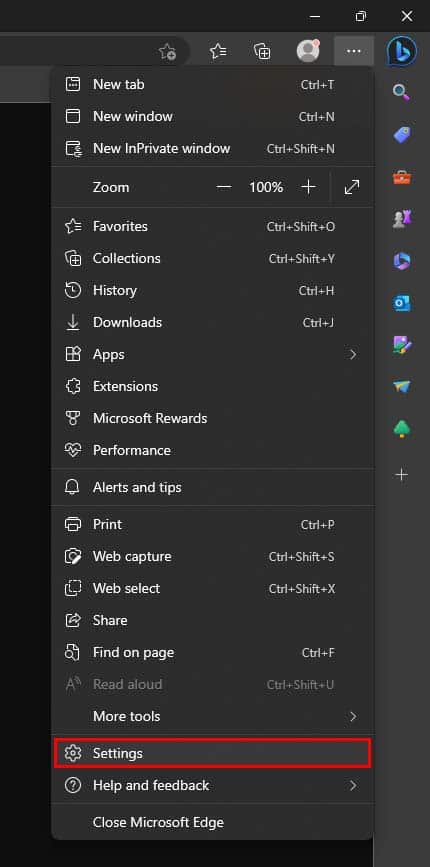
Task: Click the puzzle icon beside Extensions
Action: 73,387
